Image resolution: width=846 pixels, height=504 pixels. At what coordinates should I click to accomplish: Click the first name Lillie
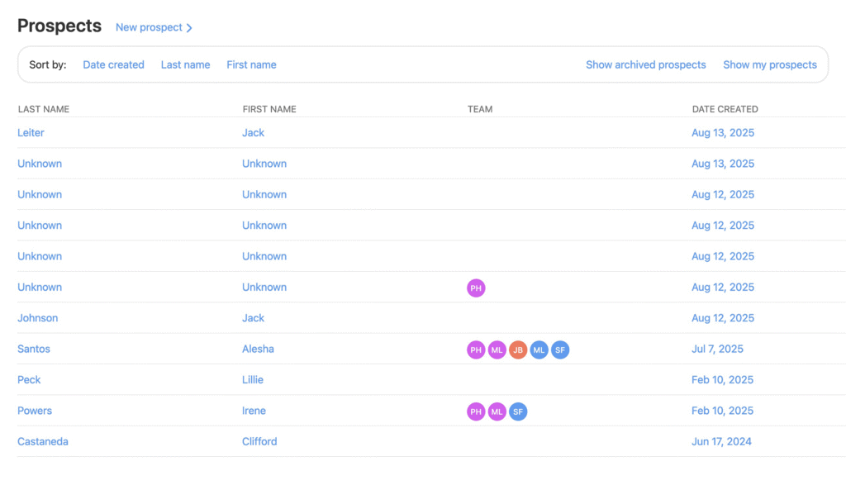coord(253,380)
